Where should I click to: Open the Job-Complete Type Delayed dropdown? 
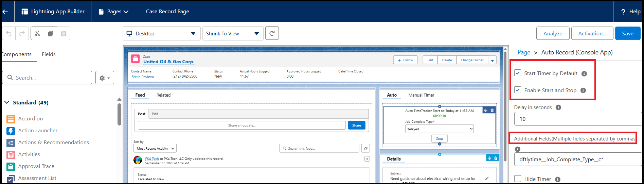click(439, 129)
